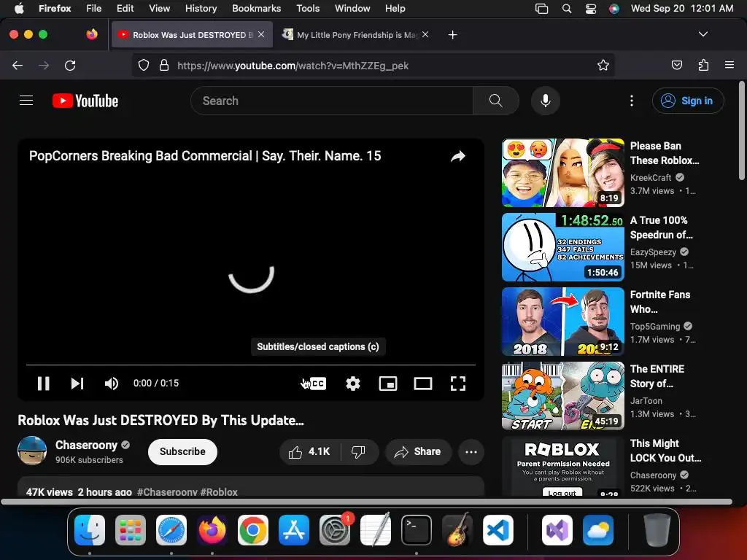View site security lock information
This screenshot has width=747, height=560.
(x=164, y=65)
